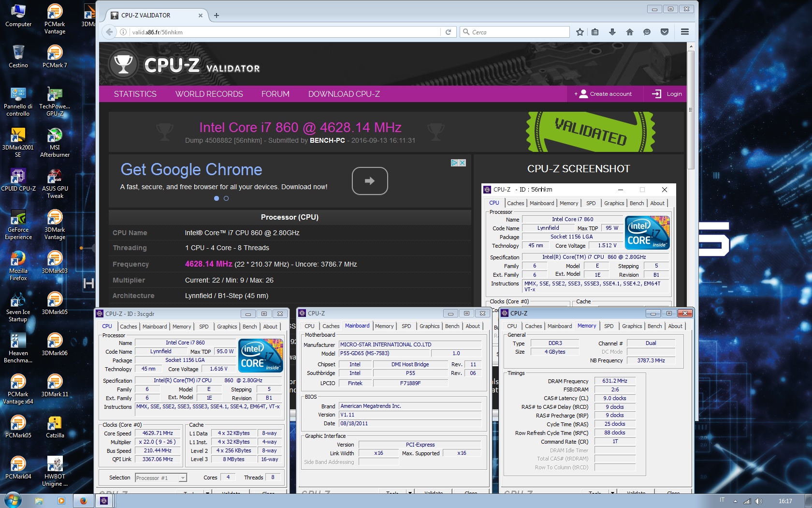This screenshot has width=812, height=508.
Task: Click DOWNLOAD CPU-Z navigation item
Action: coord(344,94)
